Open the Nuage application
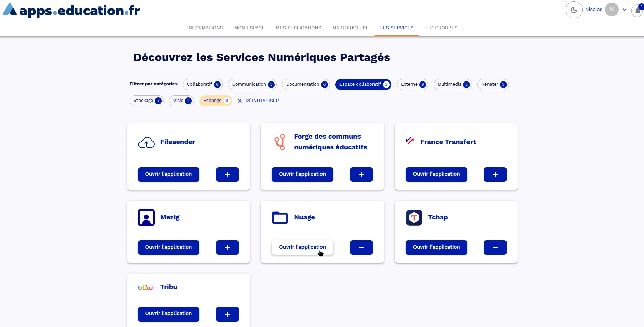 [302, 247]
